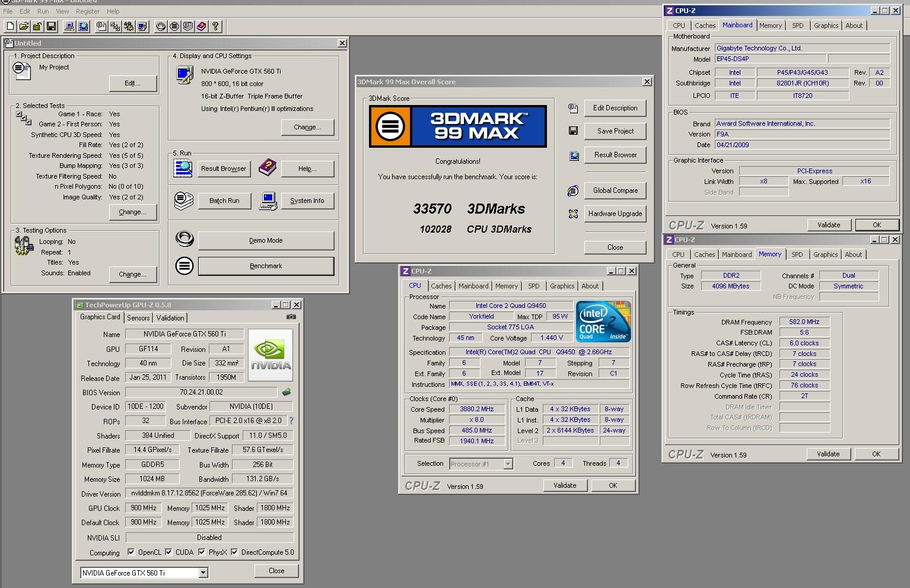This screenshot has height=588, width=910.
Task: Click the 33570 3DMarks score text
Action: (469, 209)
